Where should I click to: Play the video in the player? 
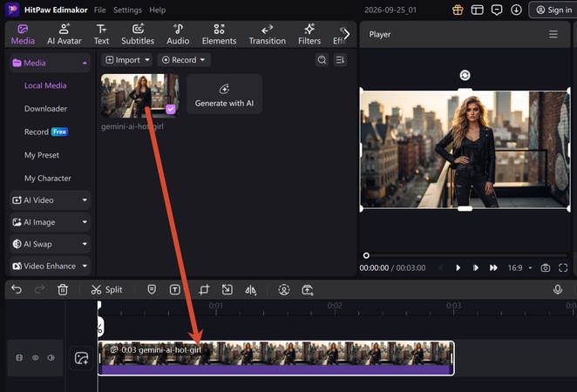coord(458,267)
